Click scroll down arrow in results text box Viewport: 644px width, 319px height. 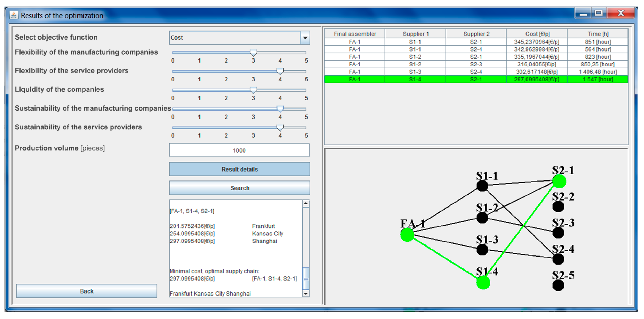(306, 293)
